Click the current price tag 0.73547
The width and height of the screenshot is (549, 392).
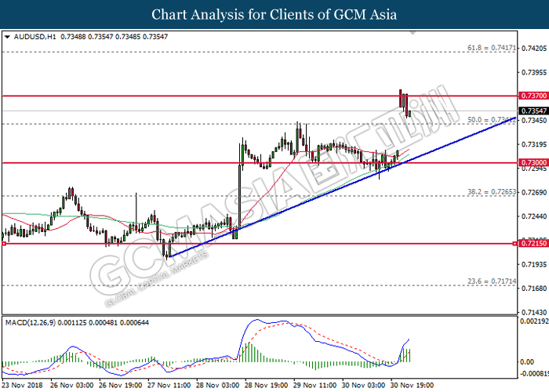click(x=534, y=111)
